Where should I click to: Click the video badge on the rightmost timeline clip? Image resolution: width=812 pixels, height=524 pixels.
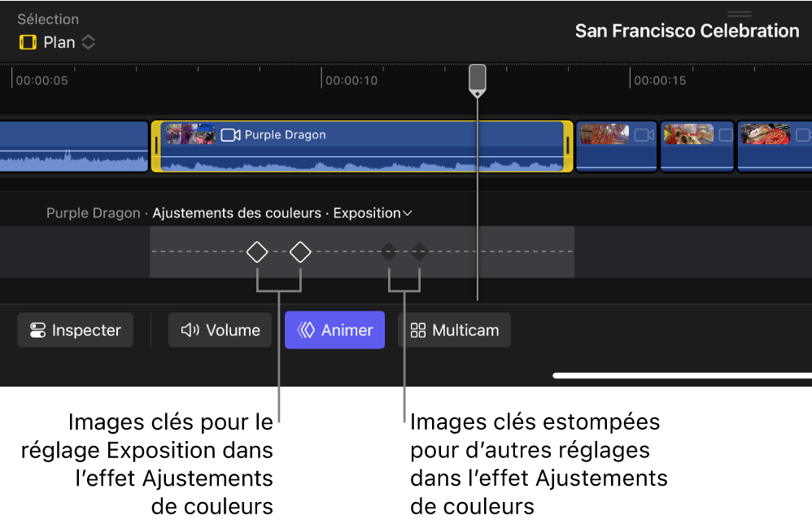(x=802, y=136)
